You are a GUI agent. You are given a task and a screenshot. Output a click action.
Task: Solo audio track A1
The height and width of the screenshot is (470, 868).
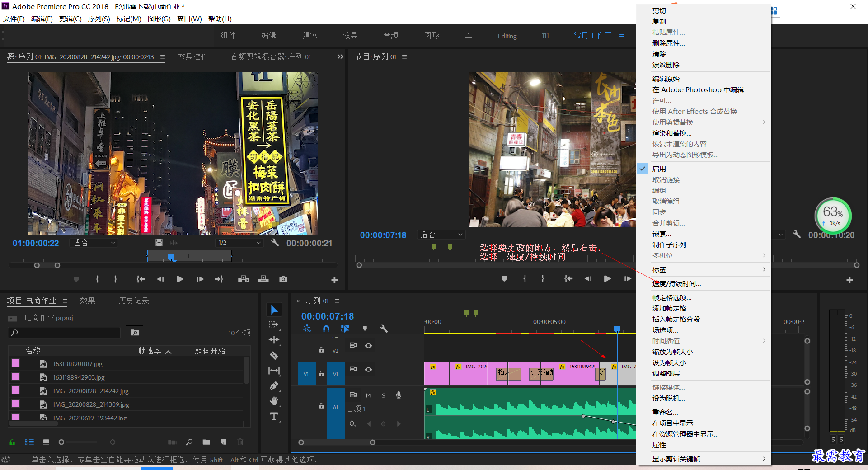(x=384, y=395)
